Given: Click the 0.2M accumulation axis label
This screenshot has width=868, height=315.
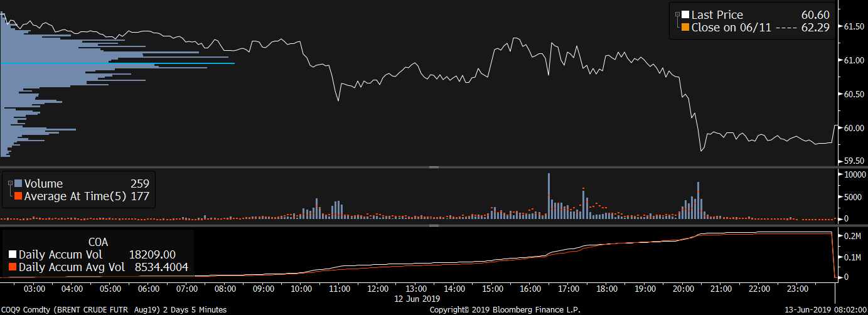Looking at the screenshot, I should 853,237.
